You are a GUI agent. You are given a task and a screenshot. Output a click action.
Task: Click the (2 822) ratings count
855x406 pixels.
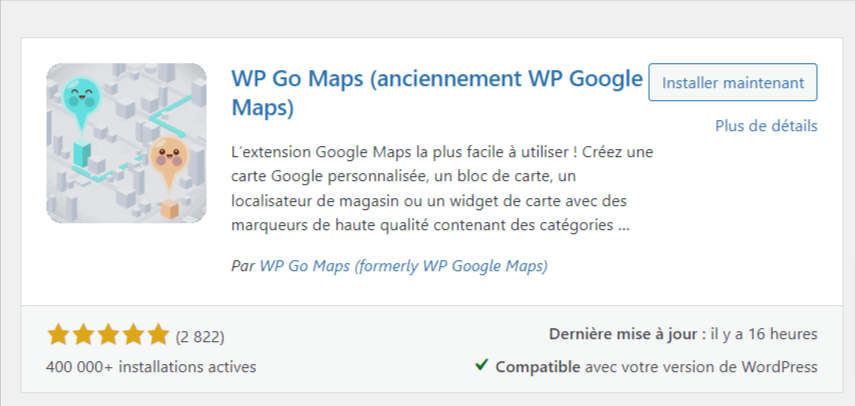click(200, 336)
